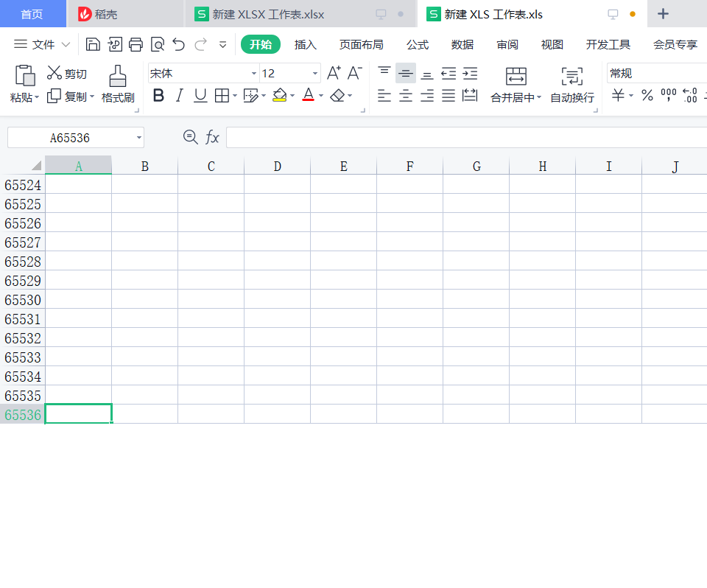Toggle underline formatting
This screenshot has height=588, width=707.
pos(200,96)
